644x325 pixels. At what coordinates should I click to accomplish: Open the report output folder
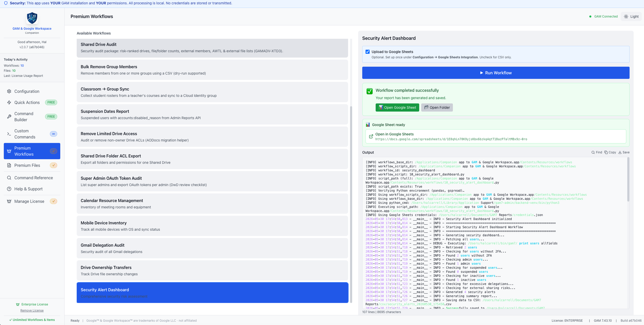pos(437,108)
